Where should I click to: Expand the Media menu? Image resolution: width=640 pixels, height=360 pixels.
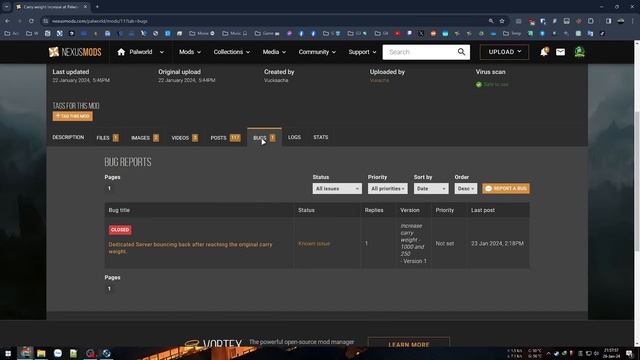(274, 52)
